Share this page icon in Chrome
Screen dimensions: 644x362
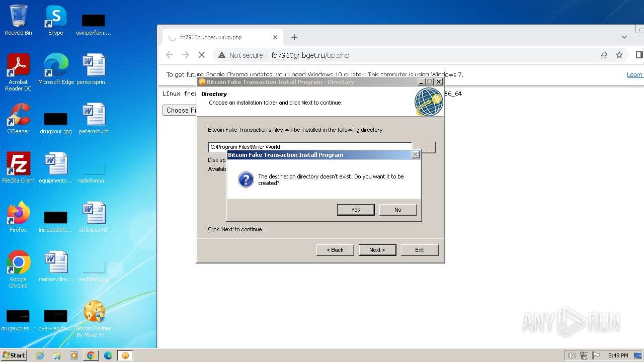tap(603, 55)
